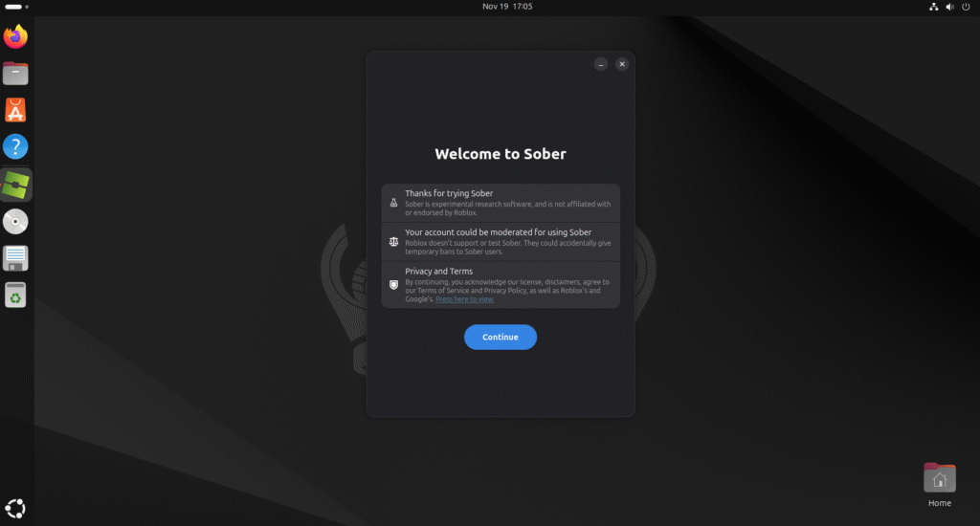Open the power menu icon

[966, 7]
